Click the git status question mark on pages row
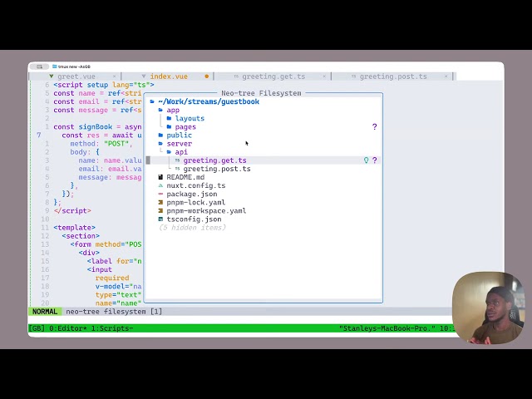The width and height of the screenshot is (532, 399). [375, 127]
